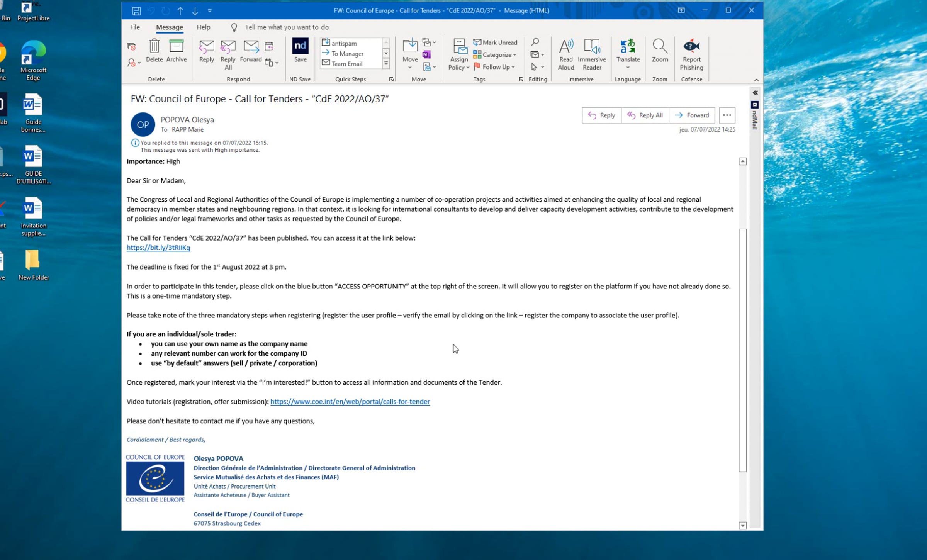Open the Rules dropdown in Move group
Viewport: 927px width, 560px height.
click(x=429, y=42)
